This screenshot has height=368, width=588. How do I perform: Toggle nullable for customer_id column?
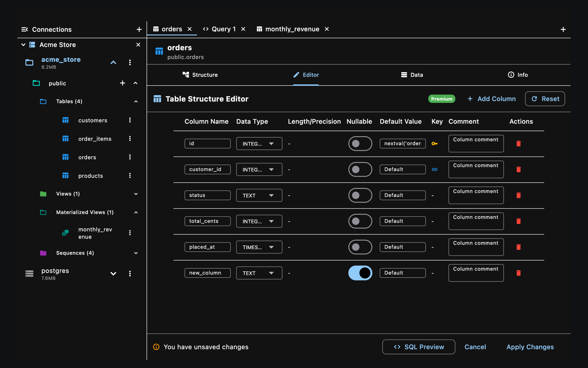point(360,169)
